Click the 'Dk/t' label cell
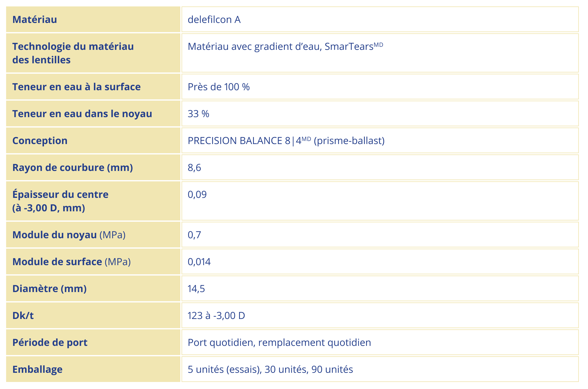 tap(93, 315)
